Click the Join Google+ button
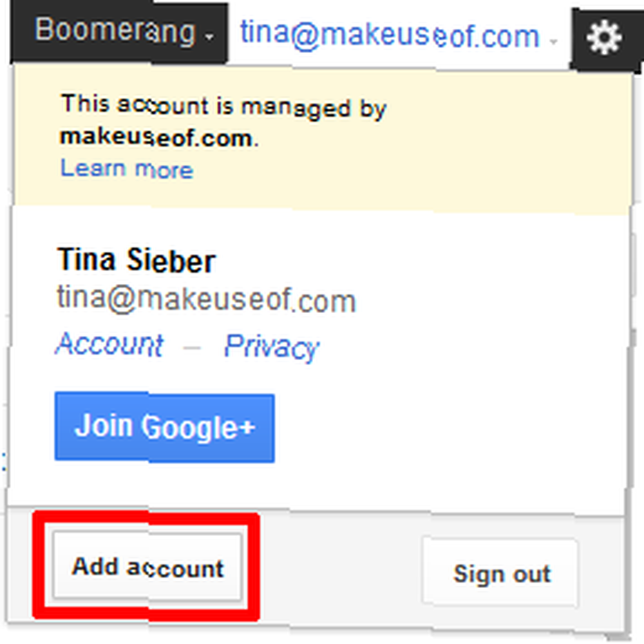Screen dimensions: 644x644 coord(165,427)
